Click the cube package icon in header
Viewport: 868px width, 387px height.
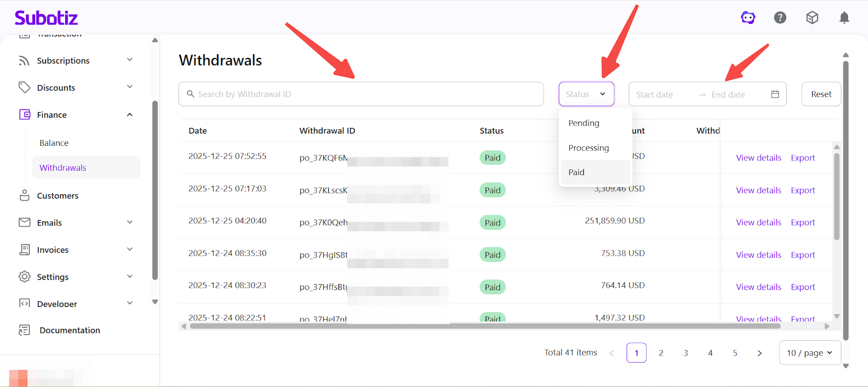coord(812,18)
